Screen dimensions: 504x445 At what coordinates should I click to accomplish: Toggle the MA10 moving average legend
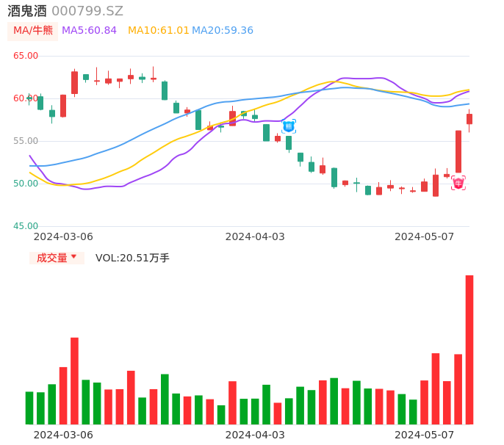(159, 30)
